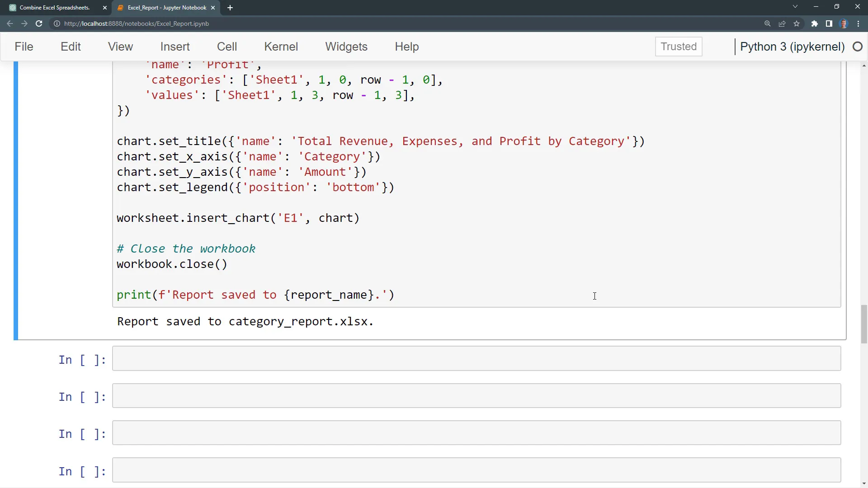Click the Python 3 (ipykernel) label
The image size is (868, 488).
pos(792,47)
